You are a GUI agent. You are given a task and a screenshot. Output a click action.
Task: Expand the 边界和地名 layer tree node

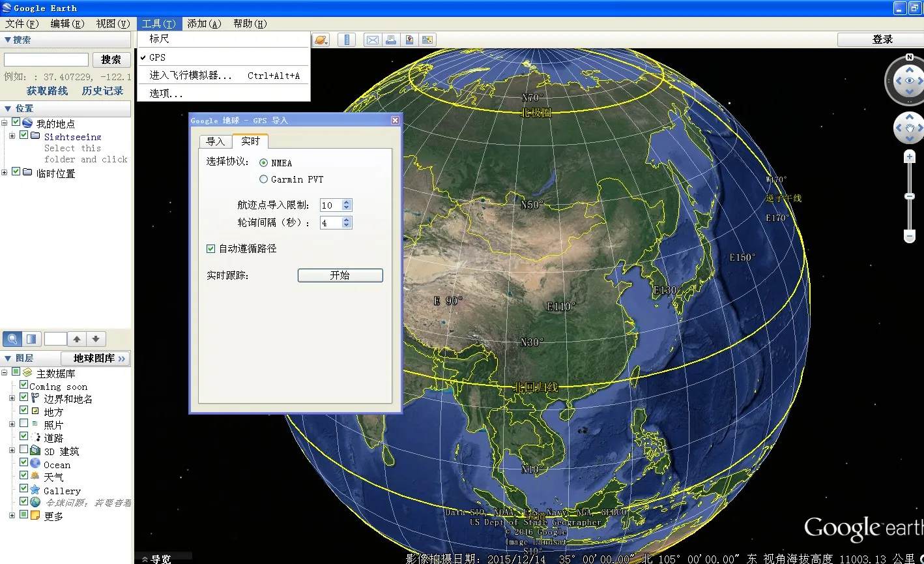pos(12,398)
